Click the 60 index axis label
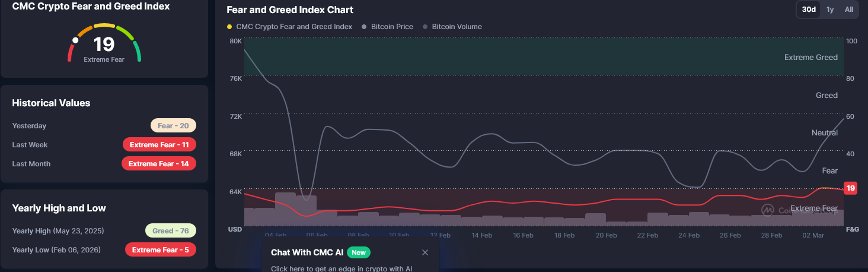 850,116
